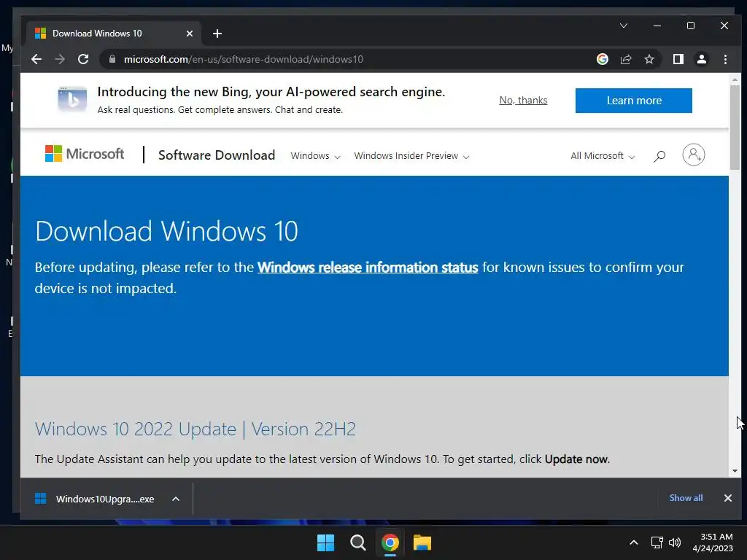
Task: Dismiss Bing banner with No, thanks
Action: point(523,100)
